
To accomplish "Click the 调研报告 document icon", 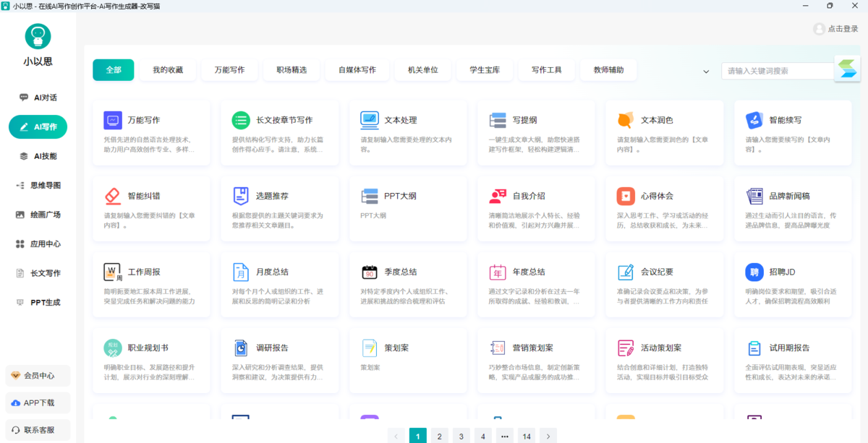I will pyautogui.click(x=240, y=348).
